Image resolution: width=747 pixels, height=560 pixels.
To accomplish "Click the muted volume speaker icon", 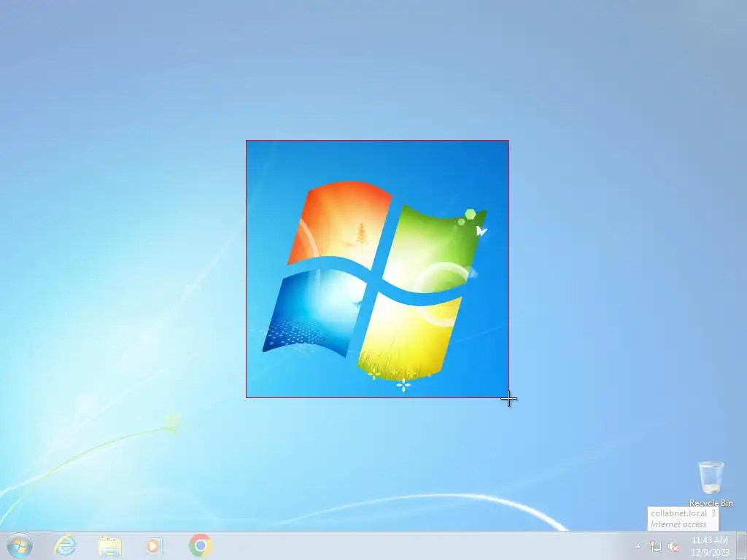I will click(x=673, y=547).
